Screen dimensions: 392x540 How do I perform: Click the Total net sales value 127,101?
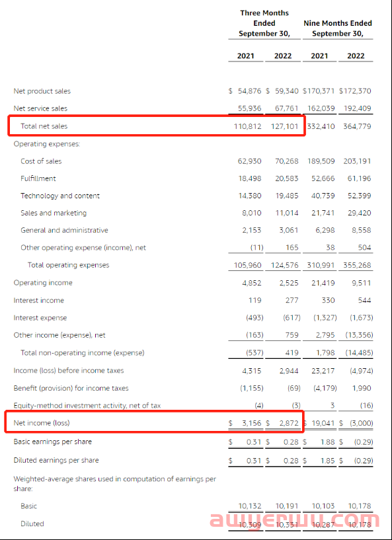click(x=284, y=126)
